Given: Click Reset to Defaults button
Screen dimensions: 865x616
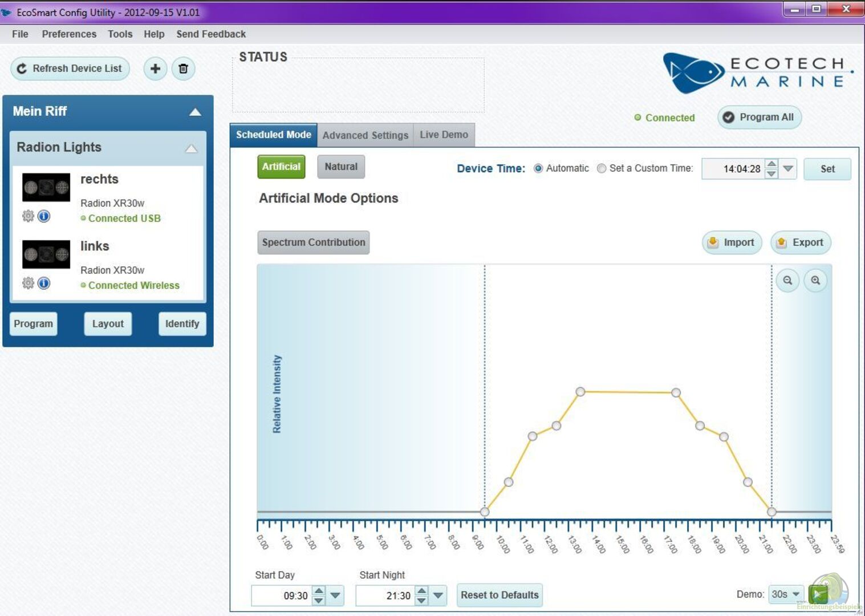Looking at the screenshot, I should [x=499, y=595].
